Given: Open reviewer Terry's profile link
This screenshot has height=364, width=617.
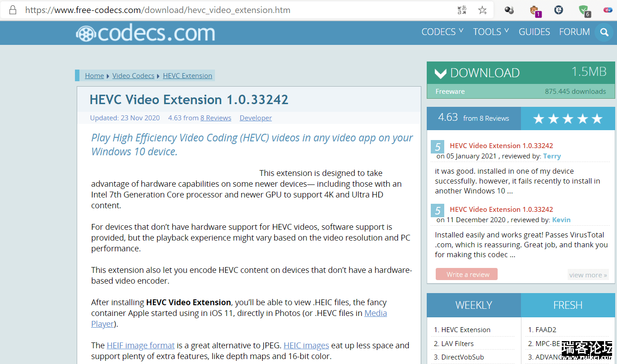Looking at the screenshot, I should coord(552,156).
